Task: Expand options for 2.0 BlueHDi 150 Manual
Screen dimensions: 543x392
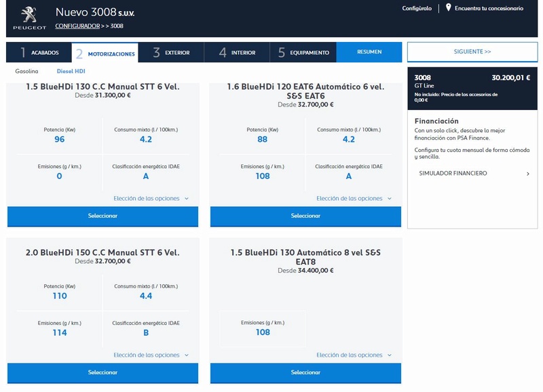Action: (x=151, y=355)
